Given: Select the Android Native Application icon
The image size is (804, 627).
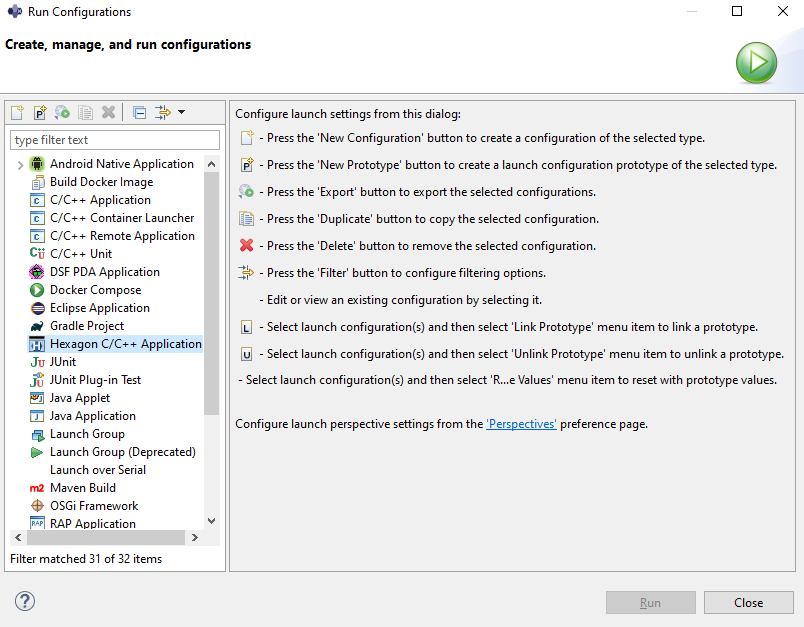Looking at the screenshot, I should [x=37, y=164].
